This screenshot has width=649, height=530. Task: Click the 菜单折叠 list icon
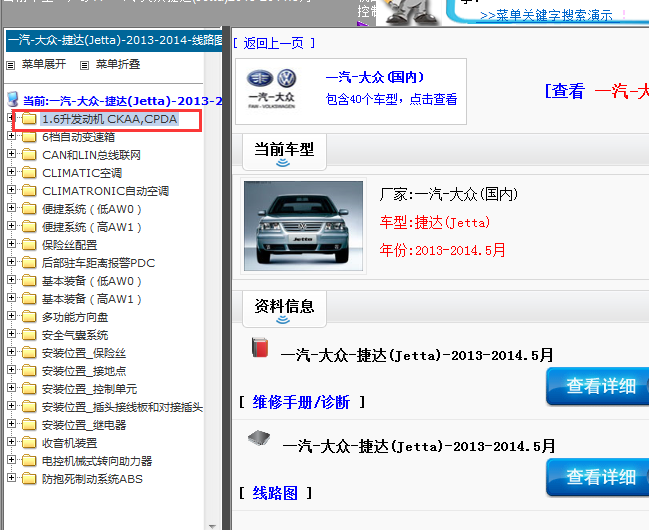[84, 65]
